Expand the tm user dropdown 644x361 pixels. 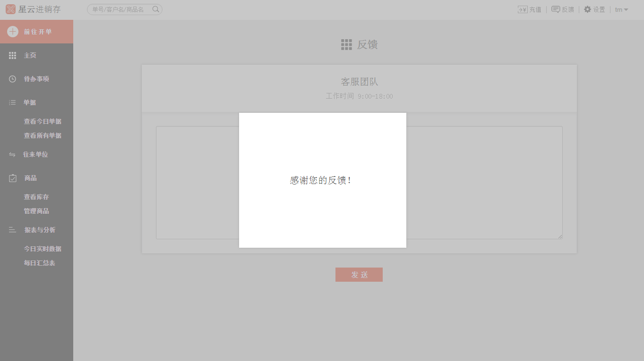621,10
